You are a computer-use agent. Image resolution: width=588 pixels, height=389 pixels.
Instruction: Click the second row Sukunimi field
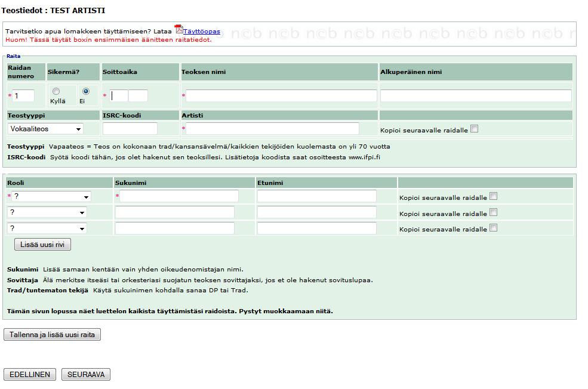pos(175,212)
